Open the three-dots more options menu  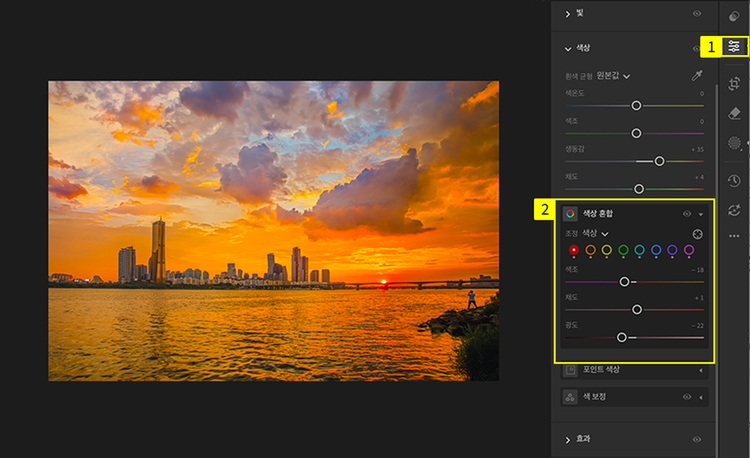734,236
